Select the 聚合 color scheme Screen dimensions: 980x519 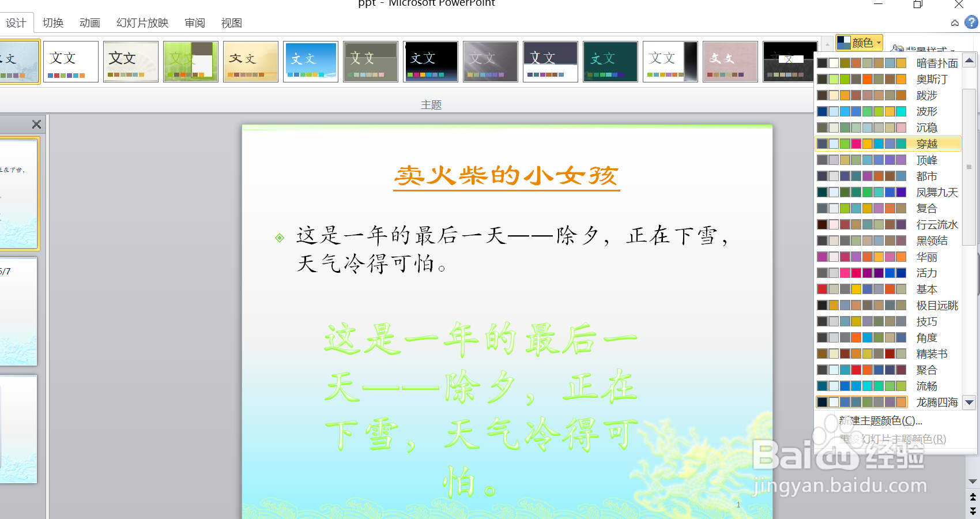pos(888,370)
